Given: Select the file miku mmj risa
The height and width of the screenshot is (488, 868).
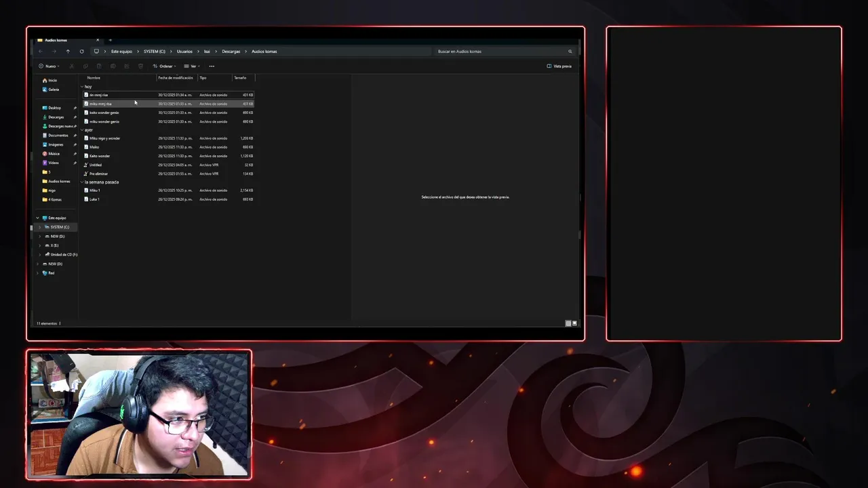Looking at the screenshot, I should click(x=168, y=104).
